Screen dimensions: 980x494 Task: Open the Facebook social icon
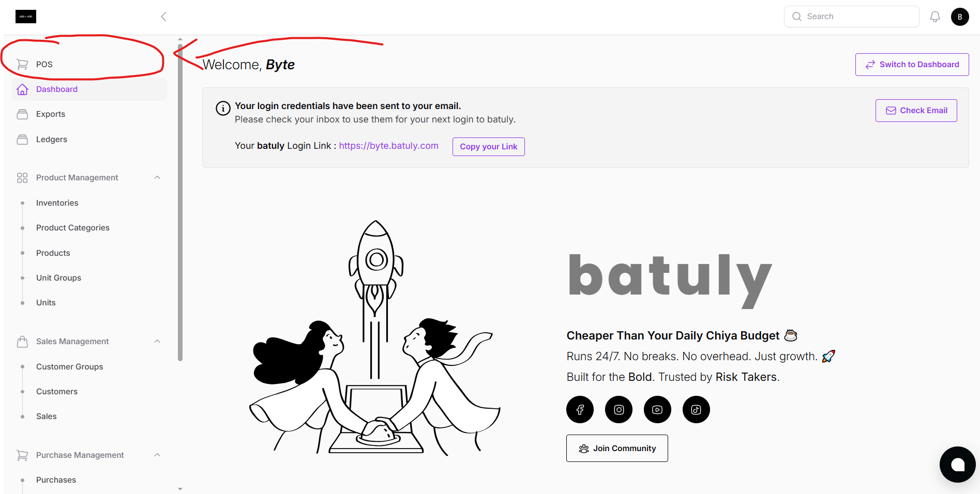pos(580,410)
